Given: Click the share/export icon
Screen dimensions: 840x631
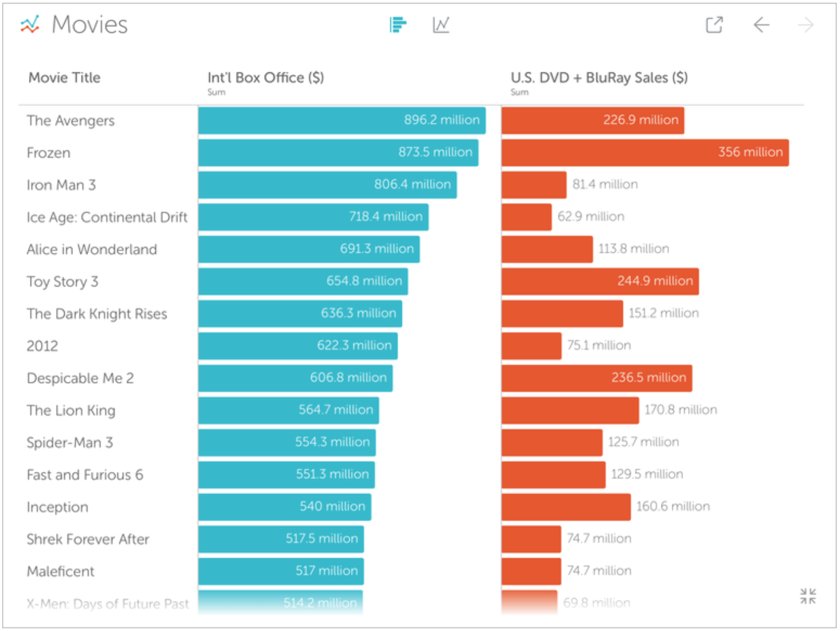Looking at the screenshot, I should [x=714, y=25].
